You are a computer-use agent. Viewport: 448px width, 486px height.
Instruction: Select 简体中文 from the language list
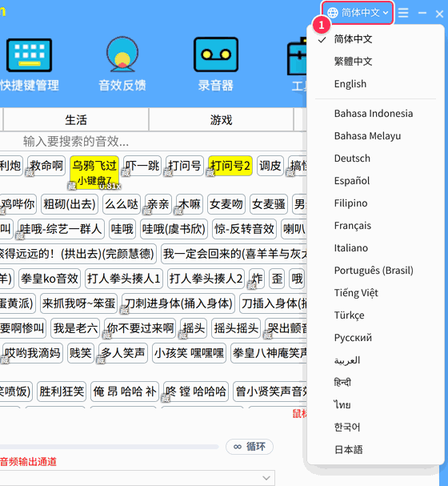(x=353, y=39)
